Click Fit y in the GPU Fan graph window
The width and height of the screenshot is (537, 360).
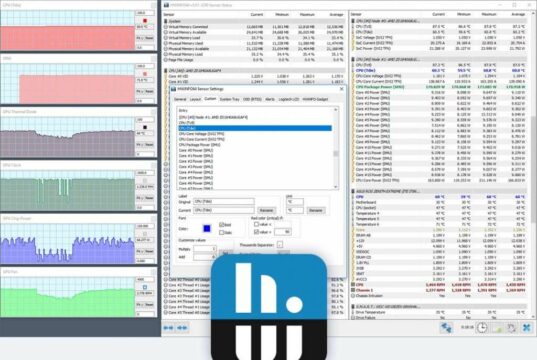(x=140, y=305)
